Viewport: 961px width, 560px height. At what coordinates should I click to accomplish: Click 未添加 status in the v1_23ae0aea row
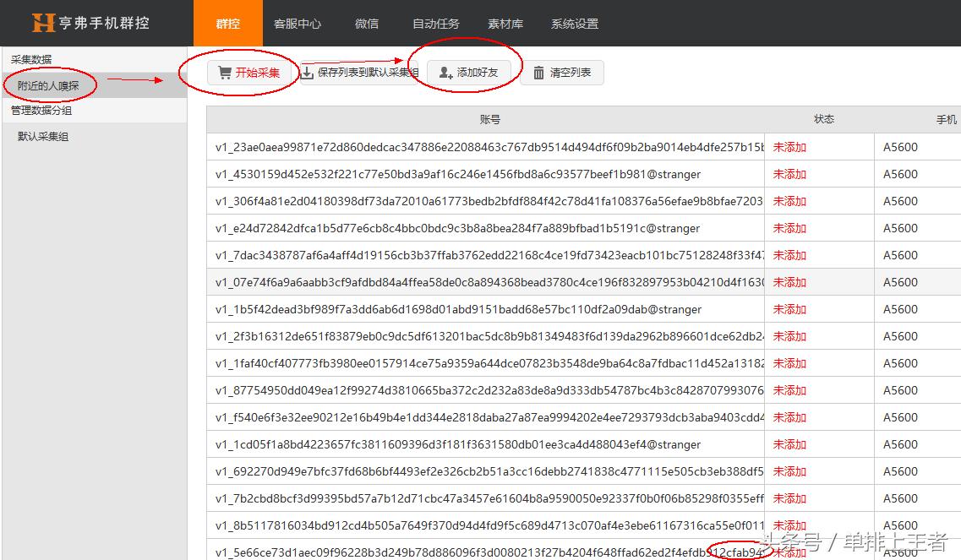pos(789,147)
